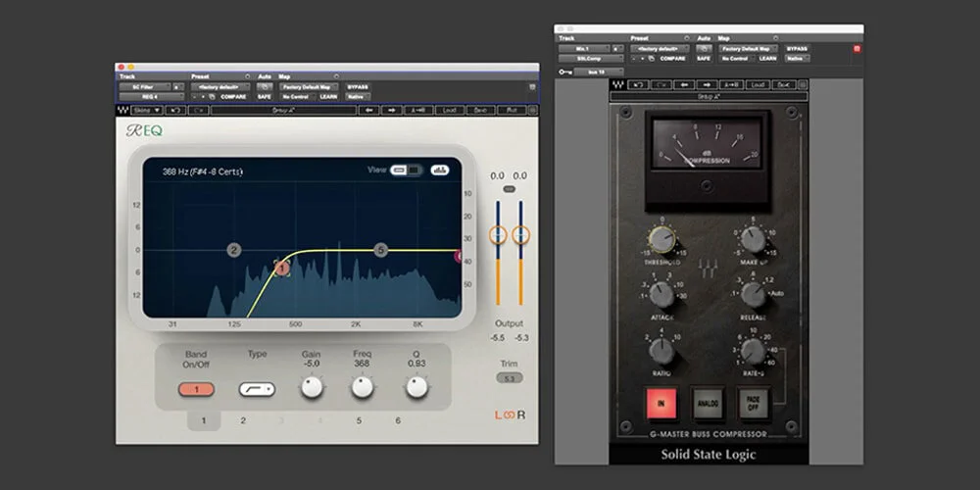The width and height of the screenshot is (980, 490).
Task: Open factory default preset dropdown in REQ window
Action: 220,87
